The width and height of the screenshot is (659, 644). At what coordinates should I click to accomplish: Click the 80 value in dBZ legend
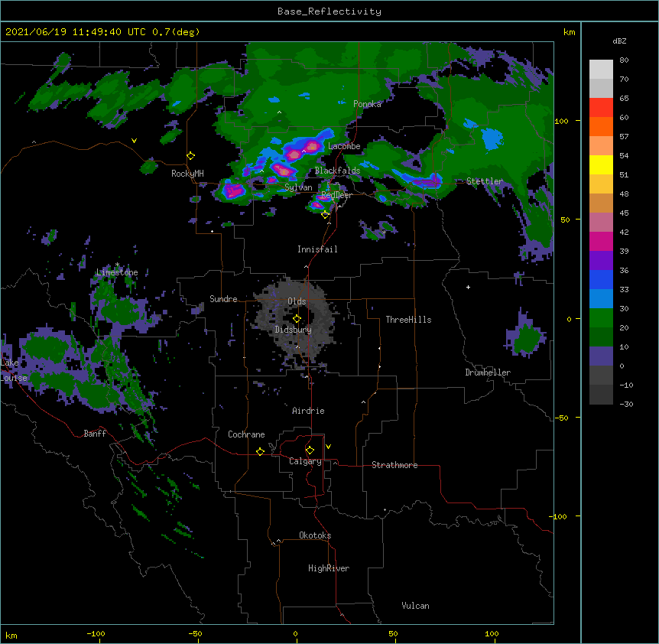coord(624,60)
